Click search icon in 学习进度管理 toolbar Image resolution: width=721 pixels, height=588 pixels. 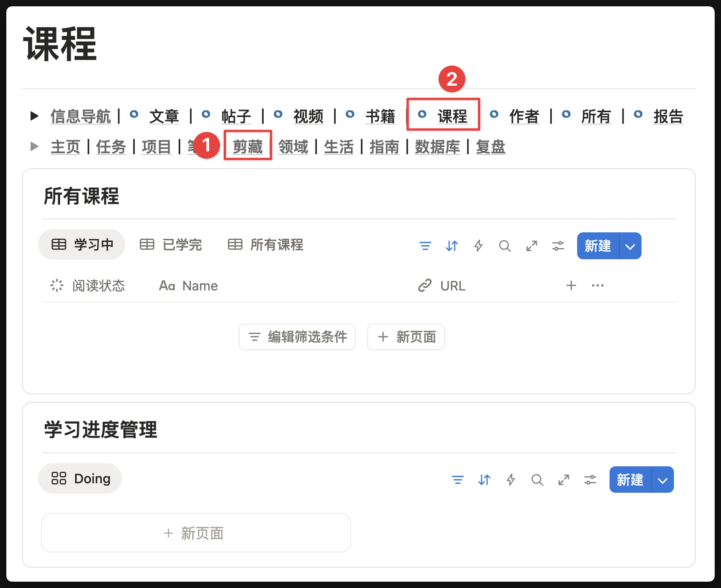(x=537, y=480)
